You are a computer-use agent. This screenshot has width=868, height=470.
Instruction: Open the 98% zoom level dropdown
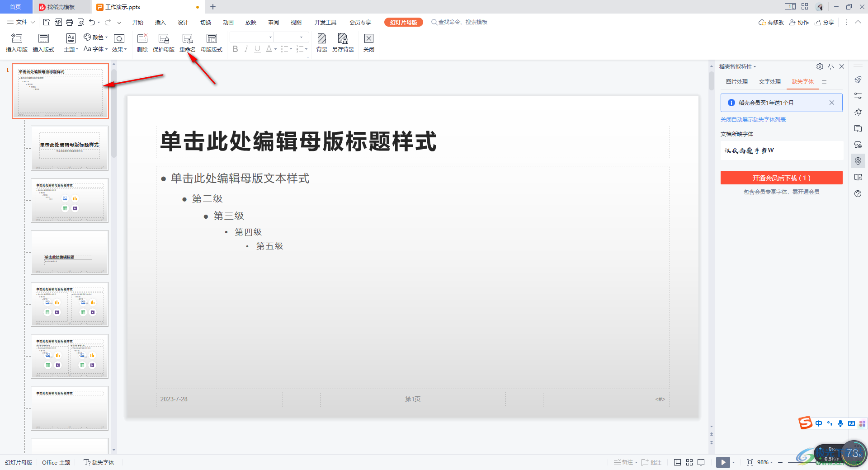pyautogui.click(x=765, y=462)
